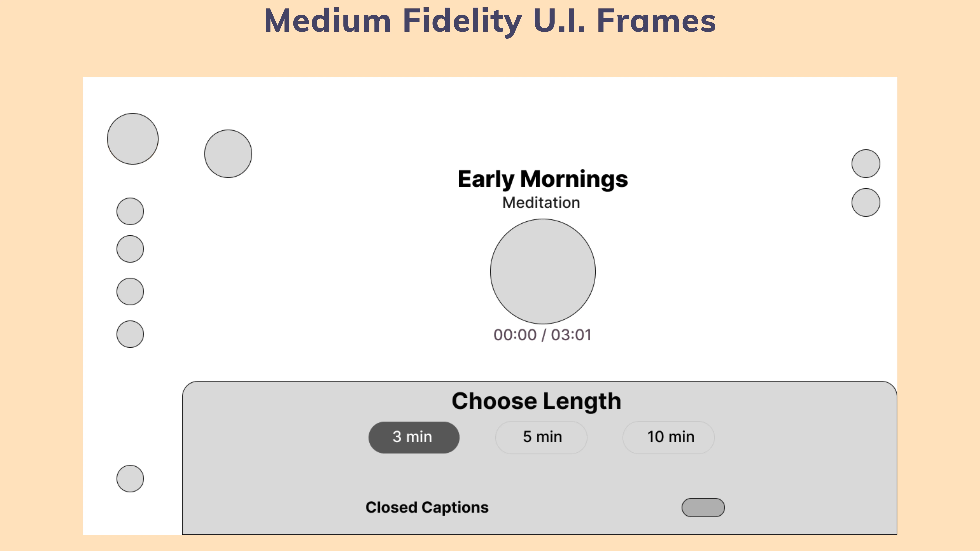Choose the 5 min length option
The width and height of the screenshot is (980, 551).
[x=541, y=437]
